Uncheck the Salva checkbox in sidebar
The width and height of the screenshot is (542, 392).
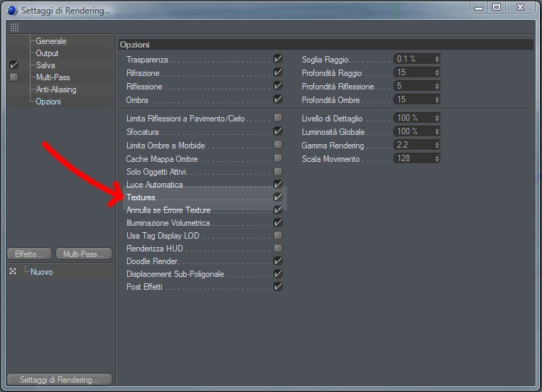click(x=13, y=65)
